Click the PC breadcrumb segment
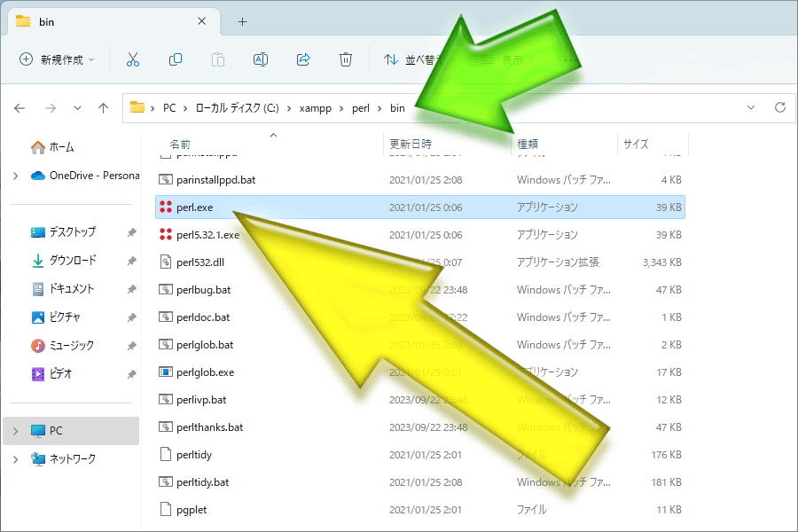The image size is (798, 532). (169, 108)
